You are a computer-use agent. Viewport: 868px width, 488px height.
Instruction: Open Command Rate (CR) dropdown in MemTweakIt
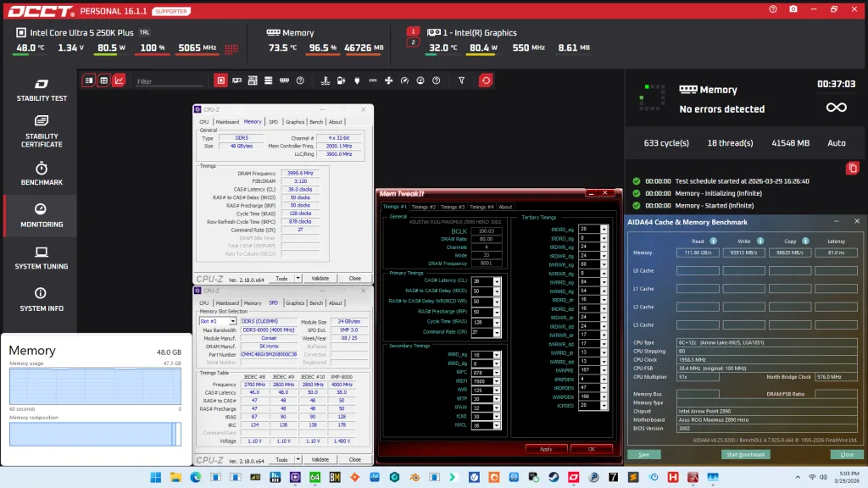[x=497, y=332]
